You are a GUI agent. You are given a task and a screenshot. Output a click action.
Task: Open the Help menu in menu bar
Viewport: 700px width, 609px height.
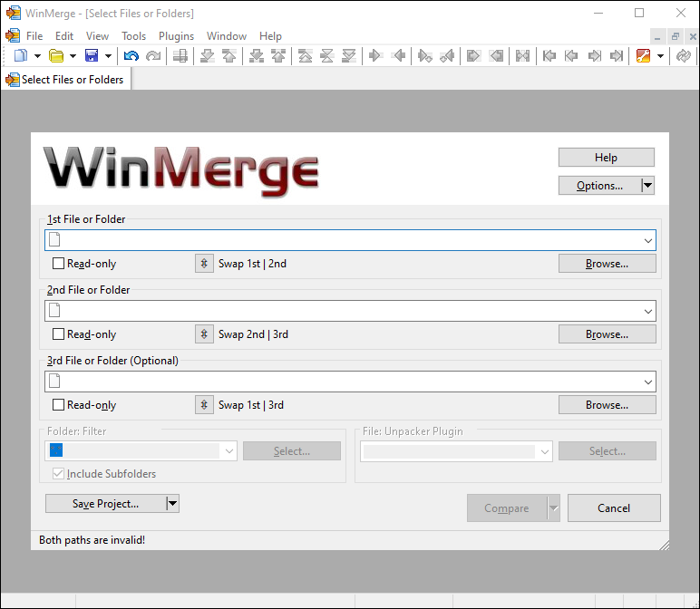(270, 36)
